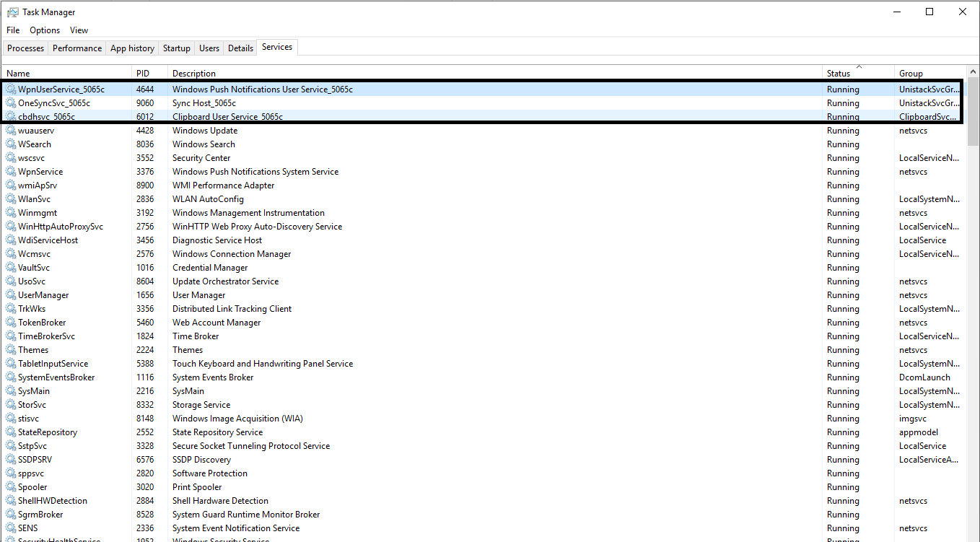Select the SENS service name
Screen dimensions: 980x542
(x=28, y=528)
